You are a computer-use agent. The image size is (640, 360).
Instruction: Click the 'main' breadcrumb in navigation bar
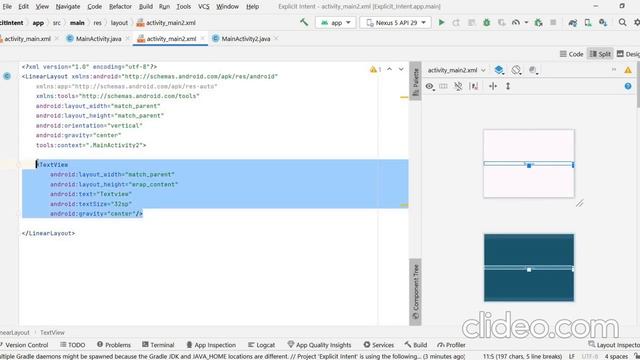[77, 23]
